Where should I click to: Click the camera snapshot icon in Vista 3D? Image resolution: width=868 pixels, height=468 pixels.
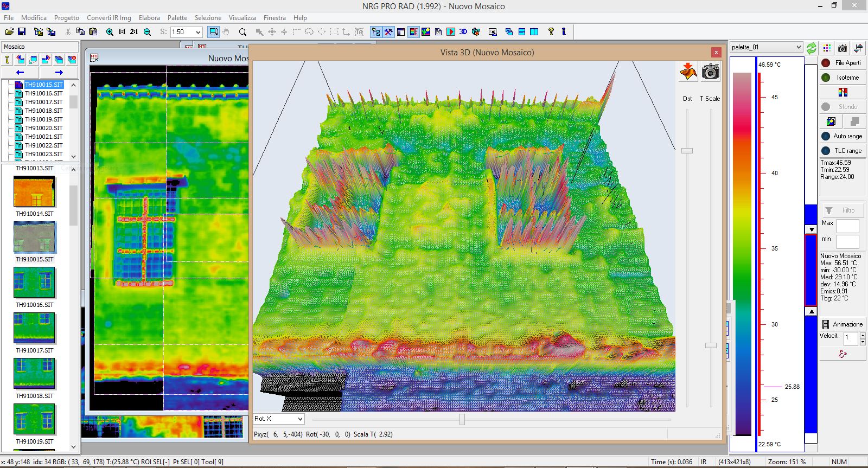pyautogui.click(x=710, y=72)
